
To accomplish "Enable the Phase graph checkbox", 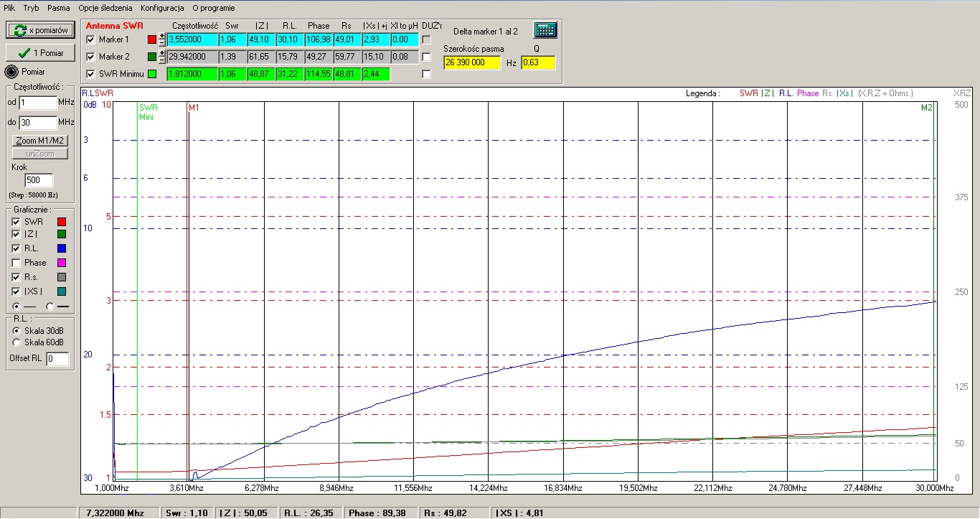I will [16, 263].
